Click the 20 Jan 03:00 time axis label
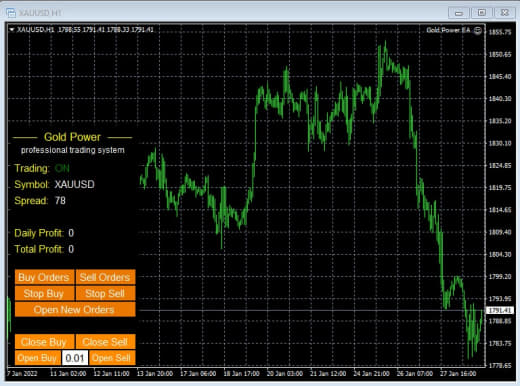This screenshot has height=386, width=520. coord(285,374)
